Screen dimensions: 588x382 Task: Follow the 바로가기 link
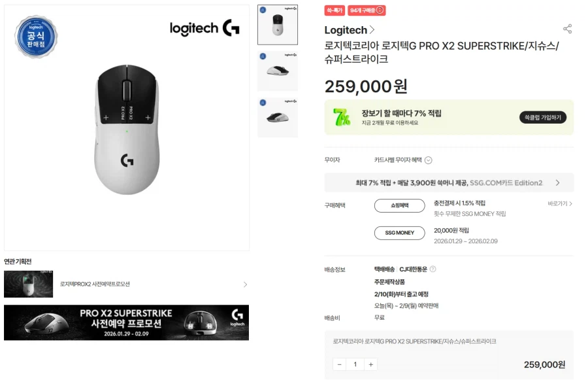coord(560,204)
